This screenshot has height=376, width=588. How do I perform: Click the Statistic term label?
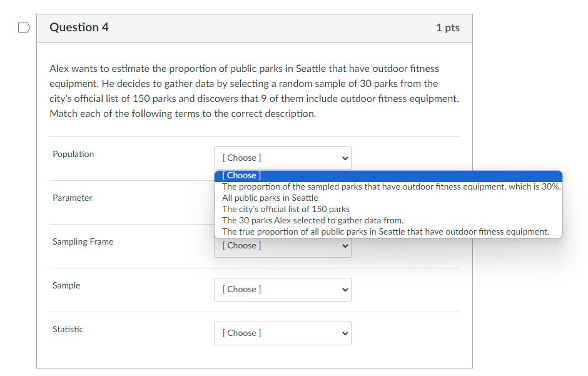tap(68, 329)
